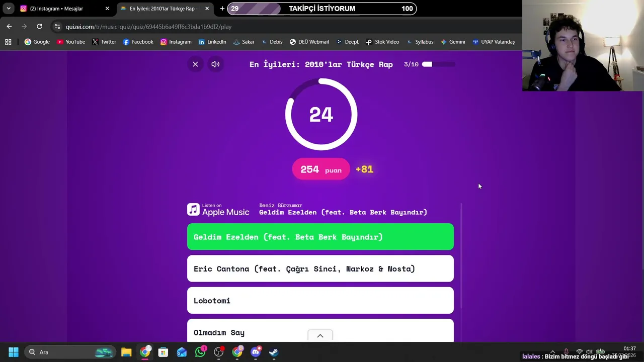Reload the quizei page
Image resolution: width=644 pixels, height=362 pixels.
pos(39,27)
